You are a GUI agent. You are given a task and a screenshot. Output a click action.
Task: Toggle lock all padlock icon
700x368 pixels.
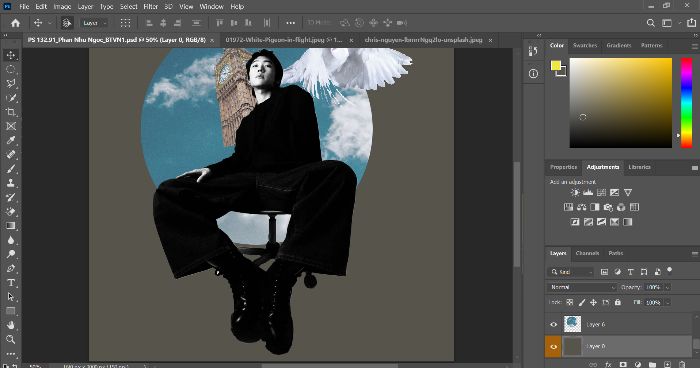tap(617, 302)
